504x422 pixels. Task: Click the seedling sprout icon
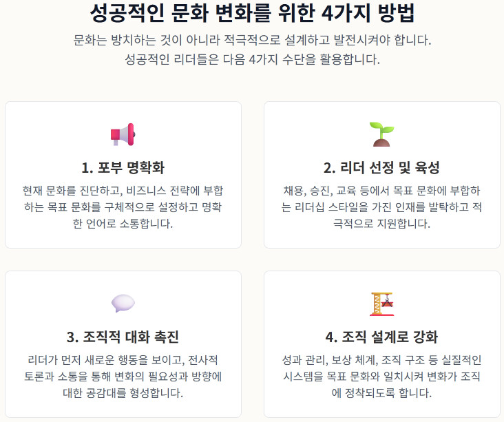[381, 134]
